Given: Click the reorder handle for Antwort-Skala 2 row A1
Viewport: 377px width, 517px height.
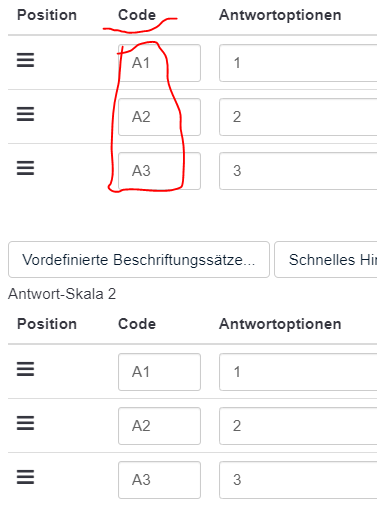Looking at the screenshot, I should [x=25, y=369].
